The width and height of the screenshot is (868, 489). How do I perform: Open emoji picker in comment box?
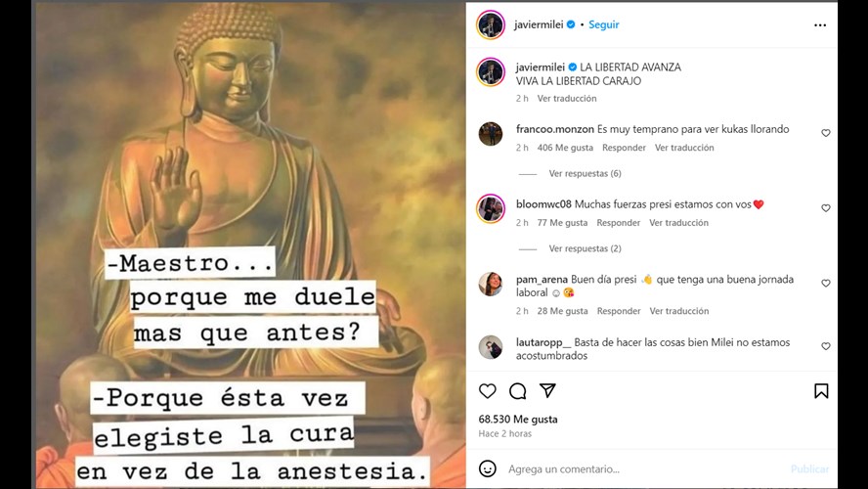[x=487, y=468]
